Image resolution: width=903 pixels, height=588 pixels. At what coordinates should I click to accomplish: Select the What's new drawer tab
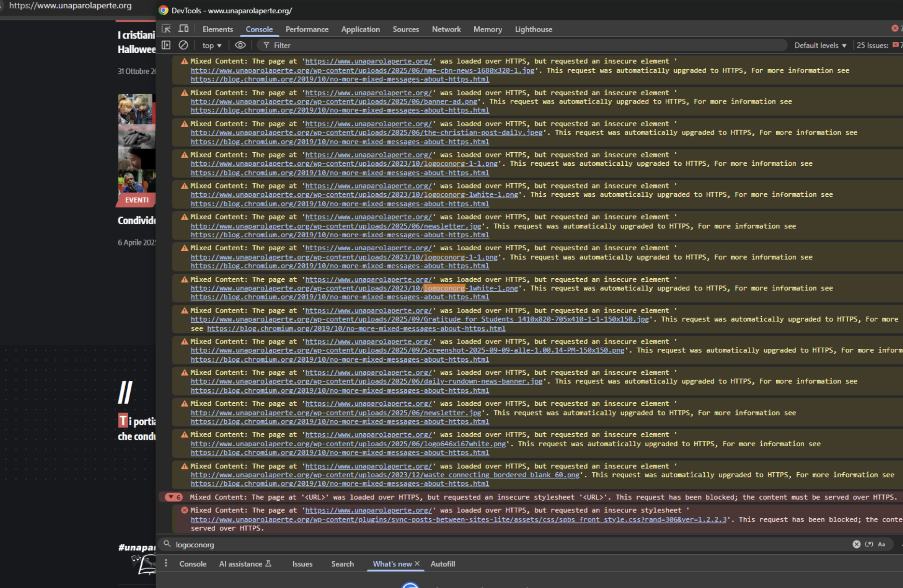point(392,564)
